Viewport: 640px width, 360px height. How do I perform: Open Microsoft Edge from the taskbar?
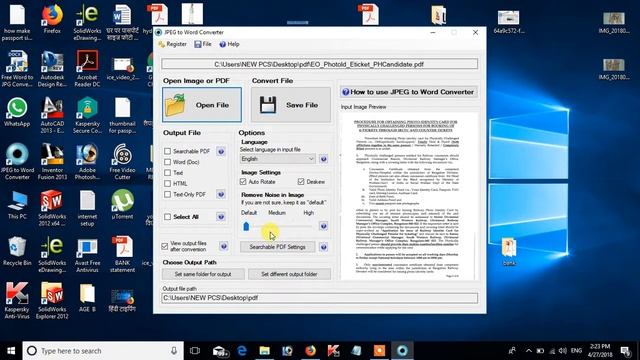coord(242,351)
